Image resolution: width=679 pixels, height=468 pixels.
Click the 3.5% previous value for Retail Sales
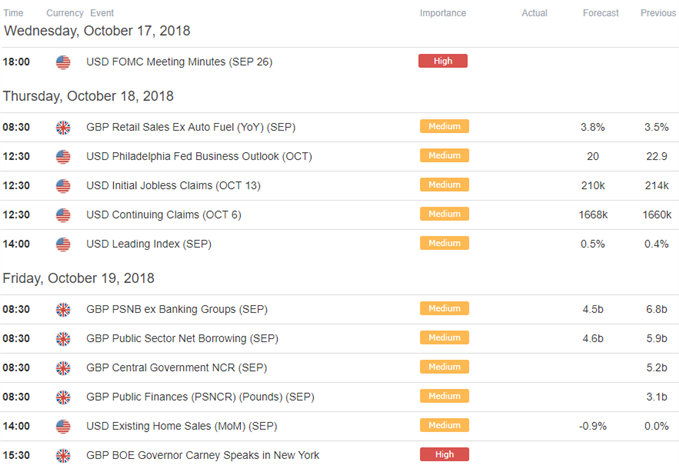657,127
